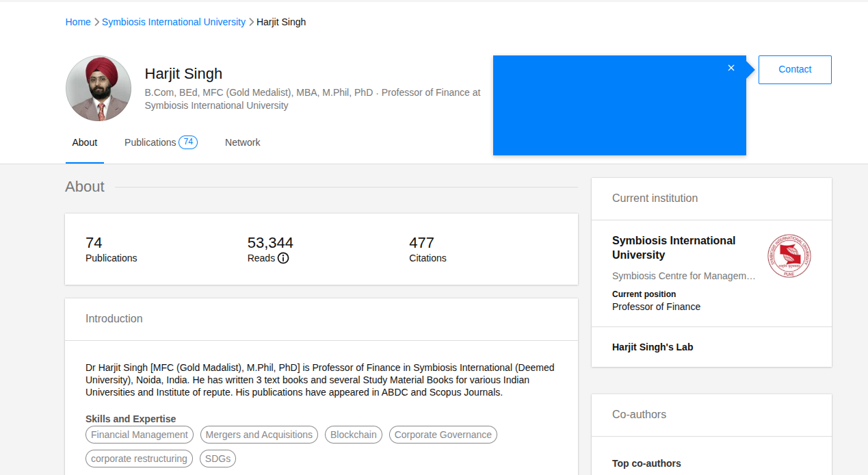
Task: Click Harjit Singh breadcrumb text
Action: (x=281, y=22)
